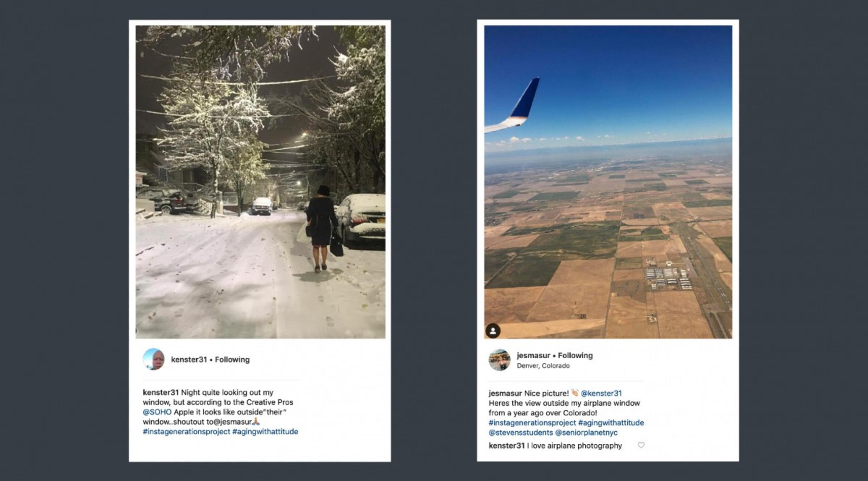This screenshot has height=481, width=868.
Task: Click the @SOHO mention in the caption
Action: [157, 412]
